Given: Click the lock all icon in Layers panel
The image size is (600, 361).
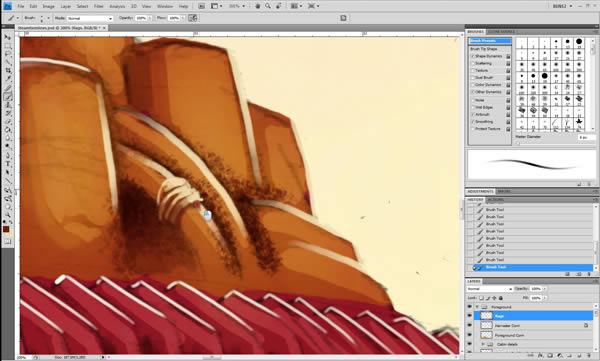Looking at the screenshot, I should 501,298.
